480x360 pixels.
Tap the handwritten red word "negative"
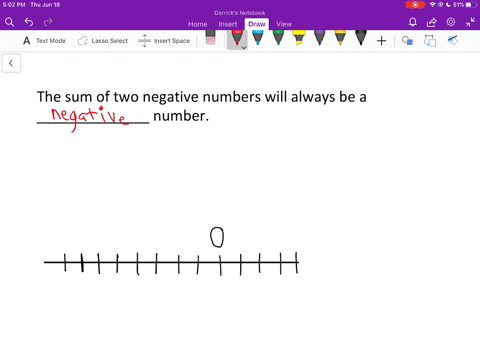89,118
